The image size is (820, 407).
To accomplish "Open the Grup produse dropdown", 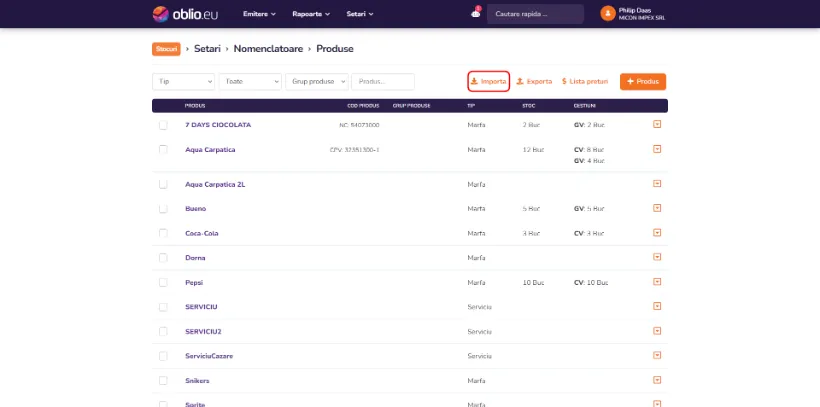I will tap(317, 82).
